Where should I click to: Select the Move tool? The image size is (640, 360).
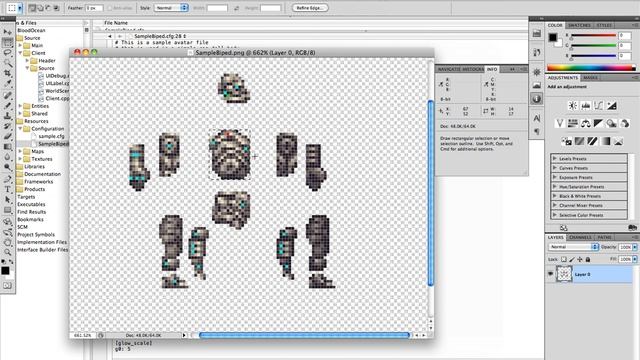tap(7, 32)
